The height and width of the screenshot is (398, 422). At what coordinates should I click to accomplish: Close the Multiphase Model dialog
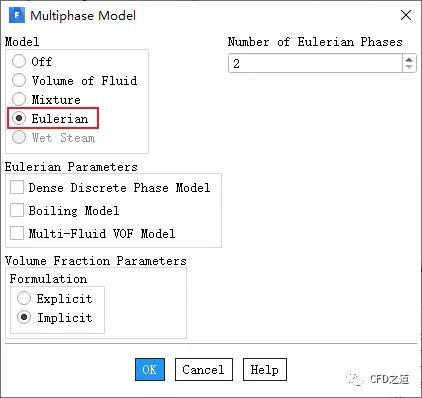tap(406, 15)
